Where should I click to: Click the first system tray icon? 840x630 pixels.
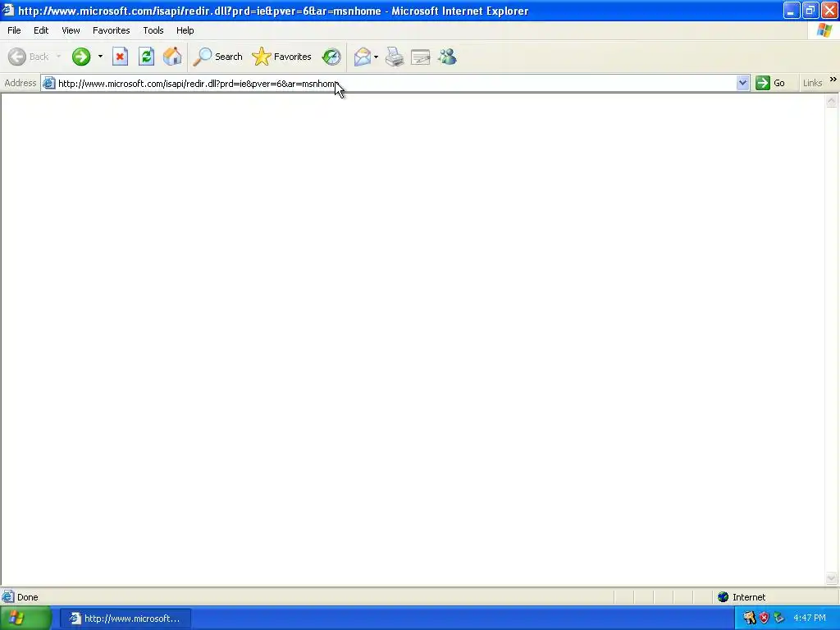750,619
